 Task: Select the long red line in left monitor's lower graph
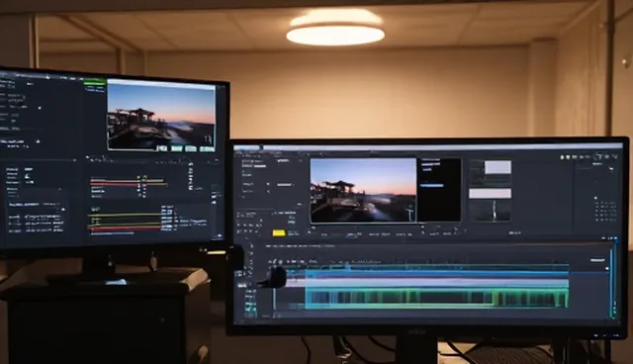click(x=126, y=229)
